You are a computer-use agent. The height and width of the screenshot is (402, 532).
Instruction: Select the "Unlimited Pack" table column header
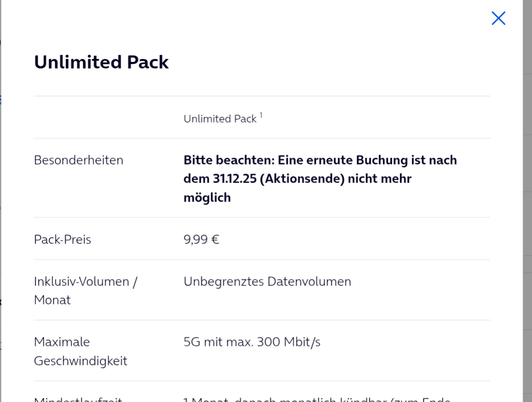pos(220,119)
